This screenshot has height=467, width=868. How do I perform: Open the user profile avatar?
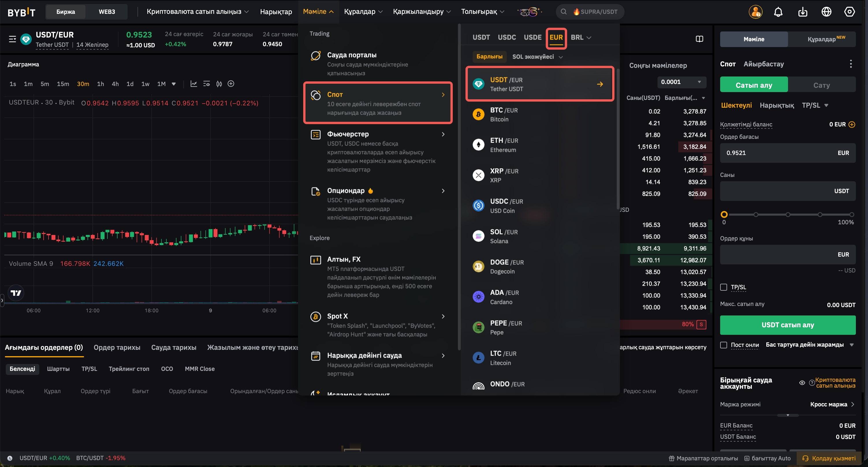click(755, 12)
